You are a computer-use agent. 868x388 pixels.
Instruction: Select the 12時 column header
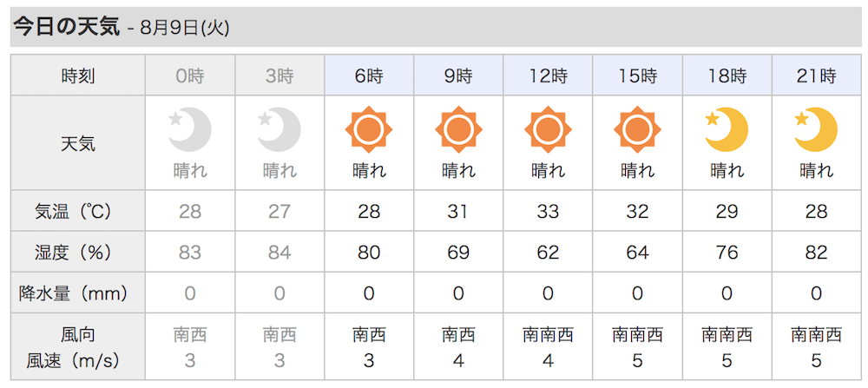548,76
